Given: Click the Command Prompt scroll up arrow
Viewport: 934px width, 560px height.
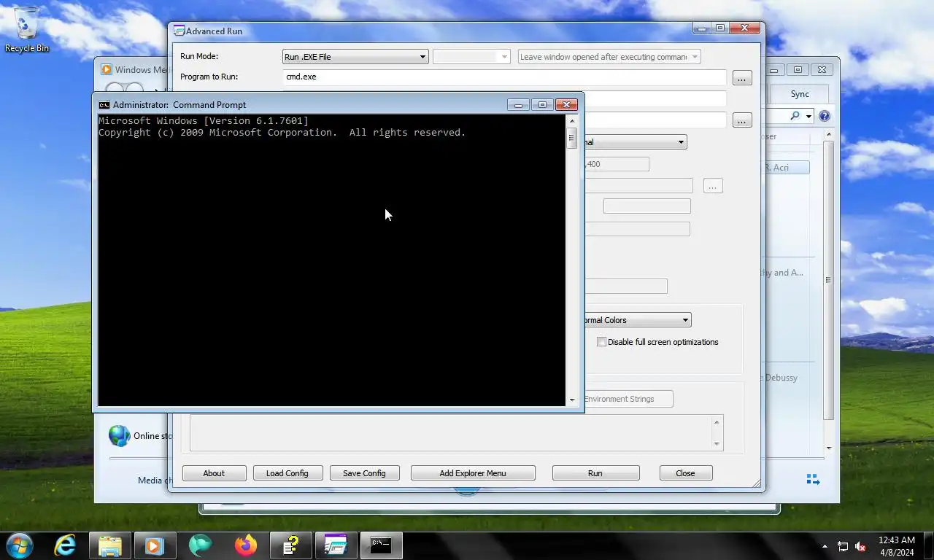Looking at the screenshot, I should pos(571,121).
